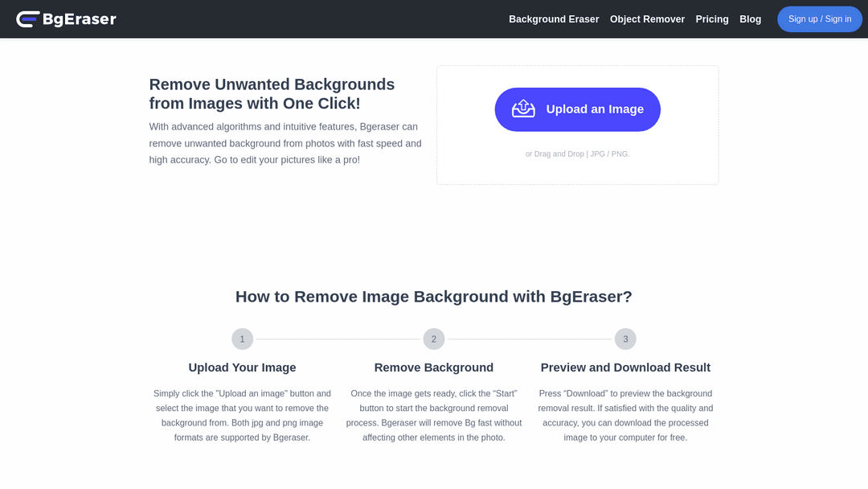Click the 'Once the image gets ready' description
Image resolution: width=868 pixels, height=489 pixels.
point(434,415)
